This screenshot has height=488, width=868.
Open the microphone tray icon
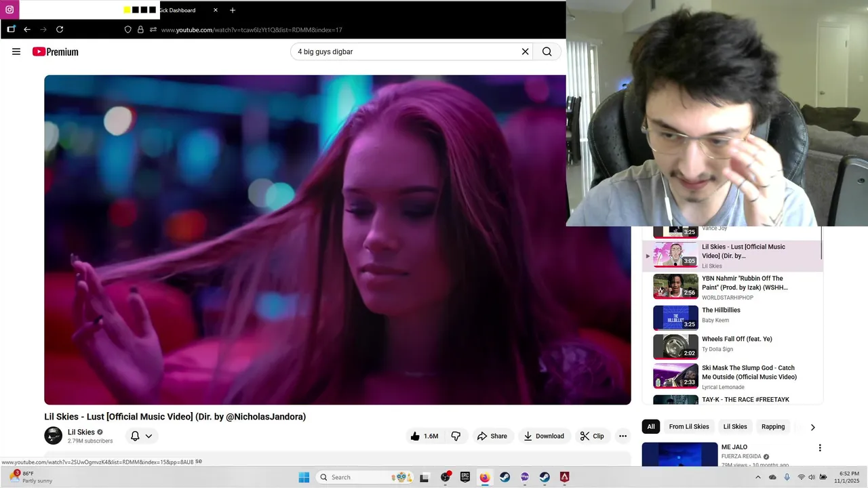pos(787,477)
